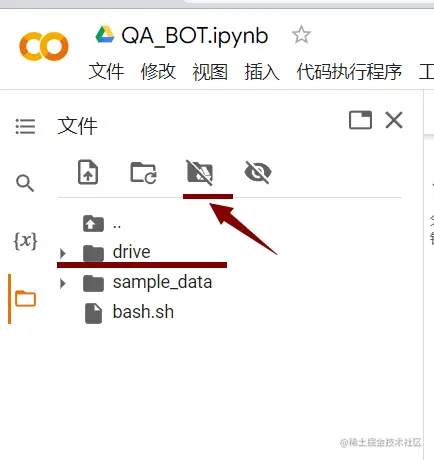The width and height of the screenshot is (434, 460).
Task: Open the search magnifier in sidebar
Action: click(25, 183)
